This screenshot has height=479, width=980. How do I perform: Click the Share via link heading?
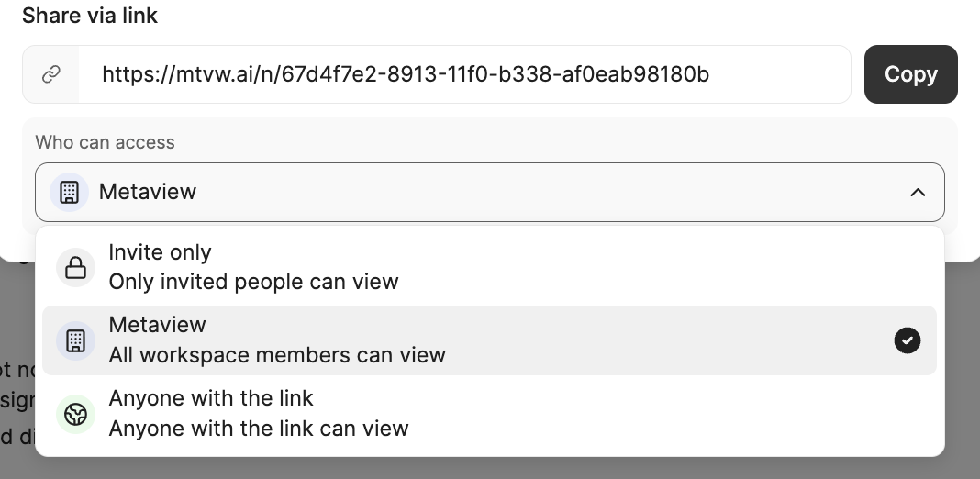click(x=90, y=16)
